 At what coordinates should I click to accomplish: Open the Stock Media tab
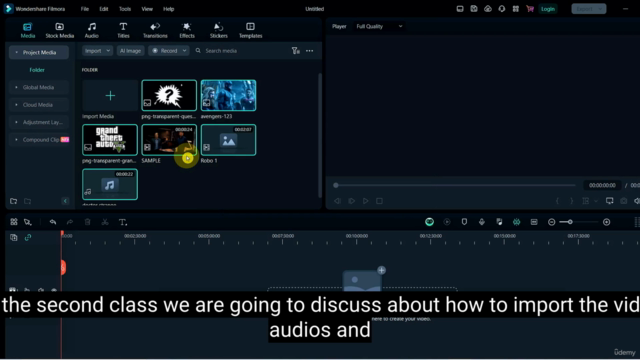(60, 31)
